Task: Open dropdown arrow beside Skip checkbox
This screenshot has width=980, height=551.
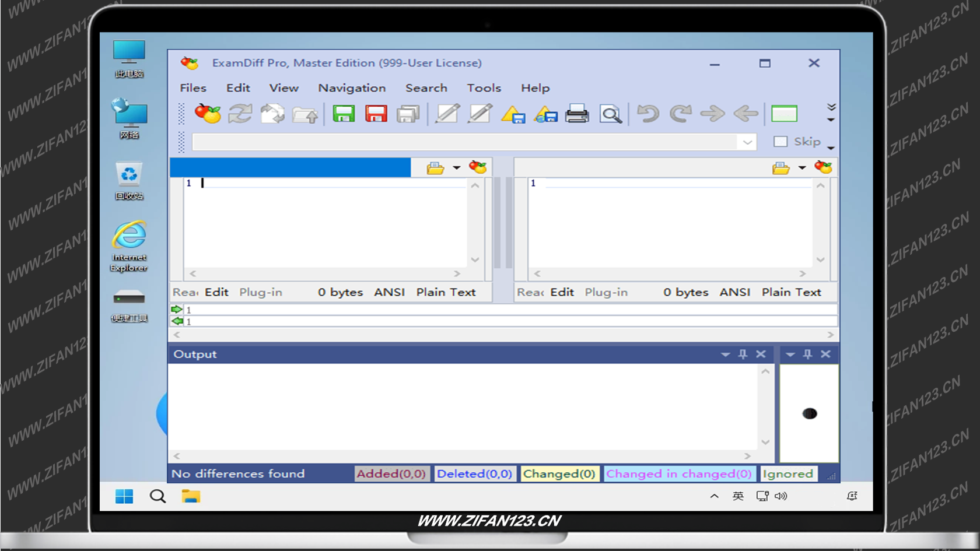Action: pyautogui.click(x=831, y=148)
